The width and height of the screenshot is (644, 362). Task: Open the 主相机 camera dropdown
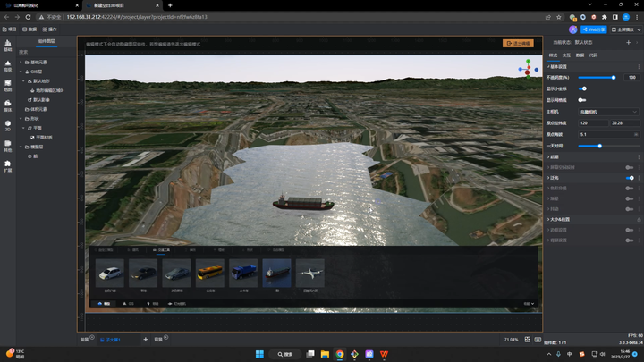[607, 111]
